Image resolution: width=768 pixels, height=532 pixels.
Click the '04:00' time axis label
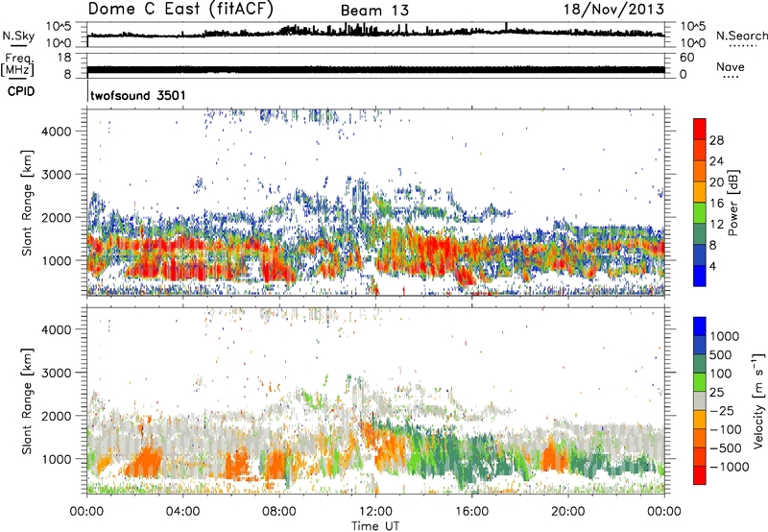pos(183,512)
